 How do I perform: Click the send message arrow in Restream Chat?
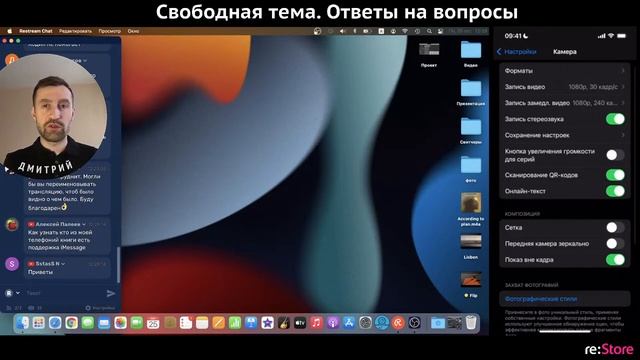[111, 293]
